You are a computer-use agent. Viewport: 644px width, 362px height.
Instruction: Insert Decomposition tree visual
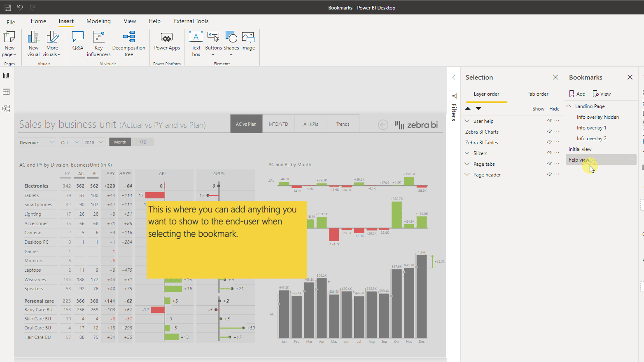pyautogui.click(x=128, y=44)
